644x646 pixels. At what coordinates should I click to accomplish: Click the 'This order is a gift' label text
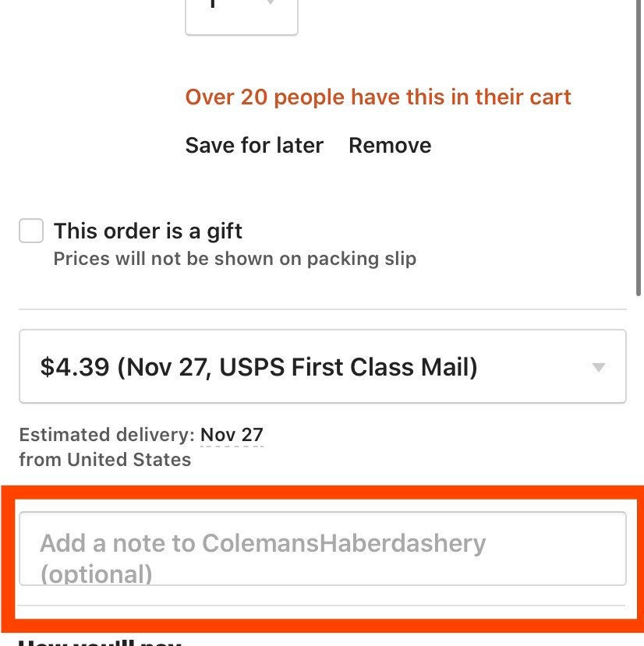coord(147,231)
